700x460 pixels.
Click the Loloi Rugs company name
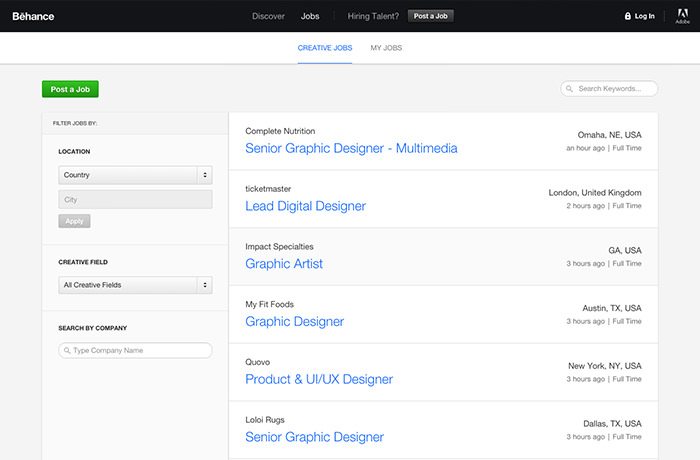265,420
